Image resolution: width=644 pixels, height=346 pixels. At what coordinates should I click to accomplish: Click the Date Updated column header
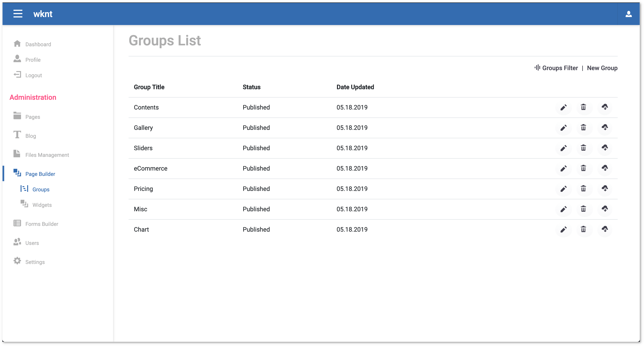pyautogui.click(x=355, y=87)
